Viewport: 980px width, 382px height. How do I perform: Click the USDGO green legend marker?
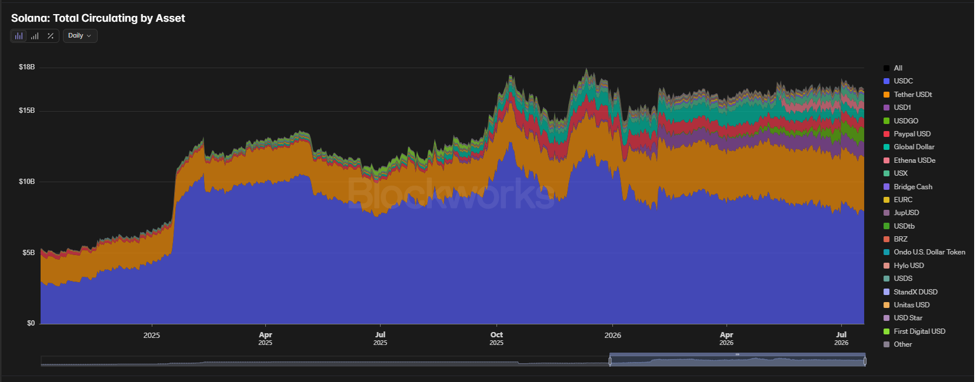(886, 121)
